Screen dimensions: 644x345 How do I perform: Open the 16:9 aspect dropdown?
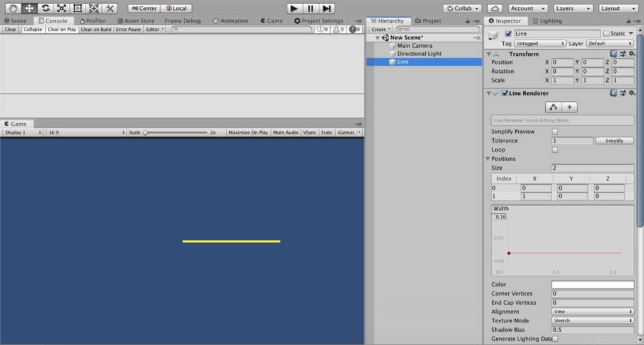click(x=86, y=133)
